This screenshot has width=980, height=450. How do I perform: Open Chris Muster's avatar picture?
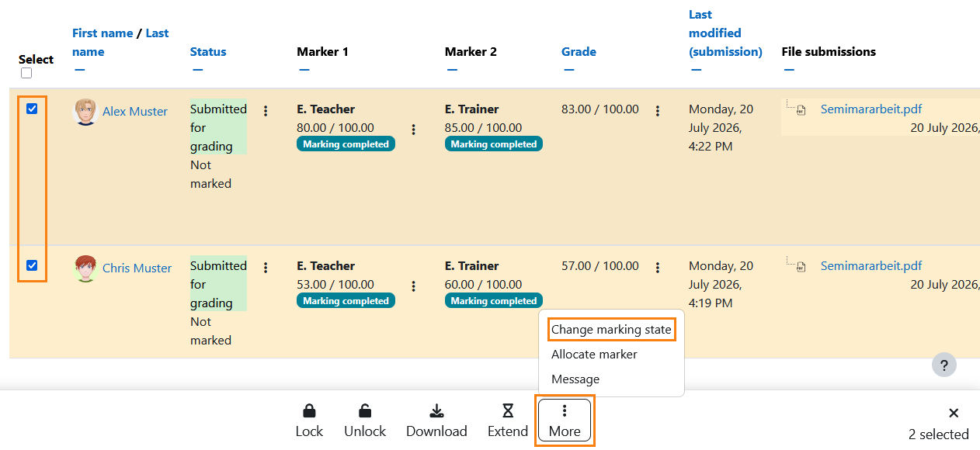[x=85, y=268]
